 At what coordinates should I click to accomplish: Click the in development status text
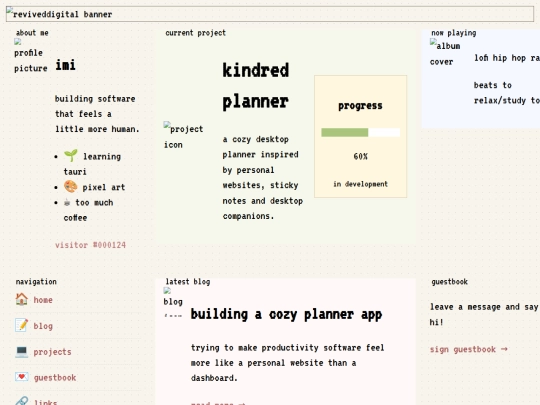(360, 184)
